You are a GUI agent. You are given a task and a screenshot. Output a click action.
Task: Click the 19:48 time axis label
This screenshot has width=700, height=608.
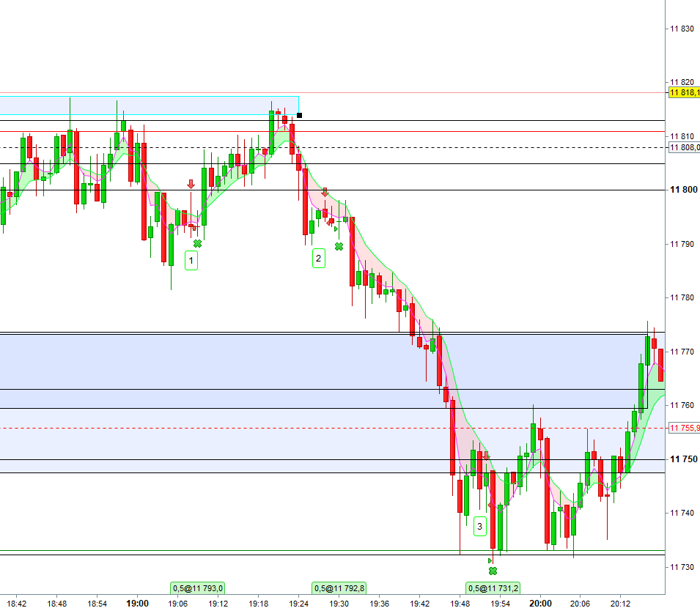coord(460,604)
